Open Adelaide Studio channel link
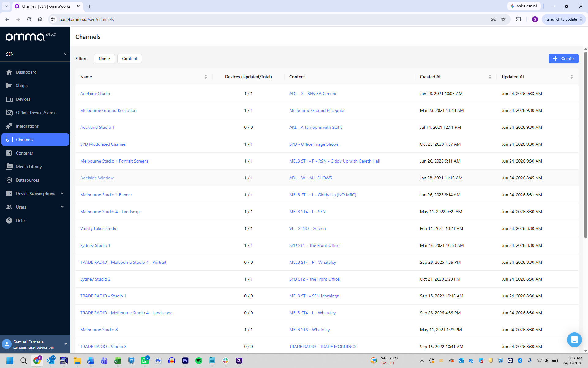Image resolution: width=588 pixels, height=368 pixels. tap(95, 94)
